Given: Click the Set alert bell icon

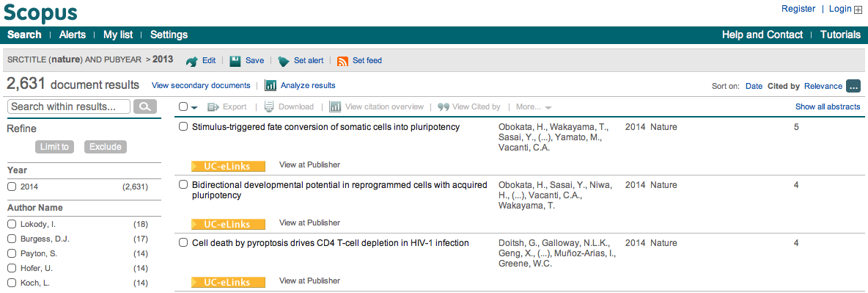Looking at the screenshot, I should click(284, 61).
